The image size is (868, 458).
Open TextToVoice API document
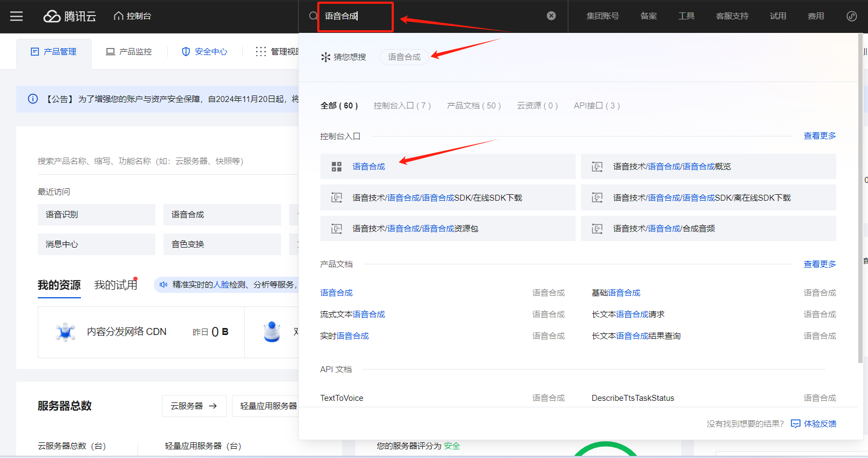coord(341,398)
